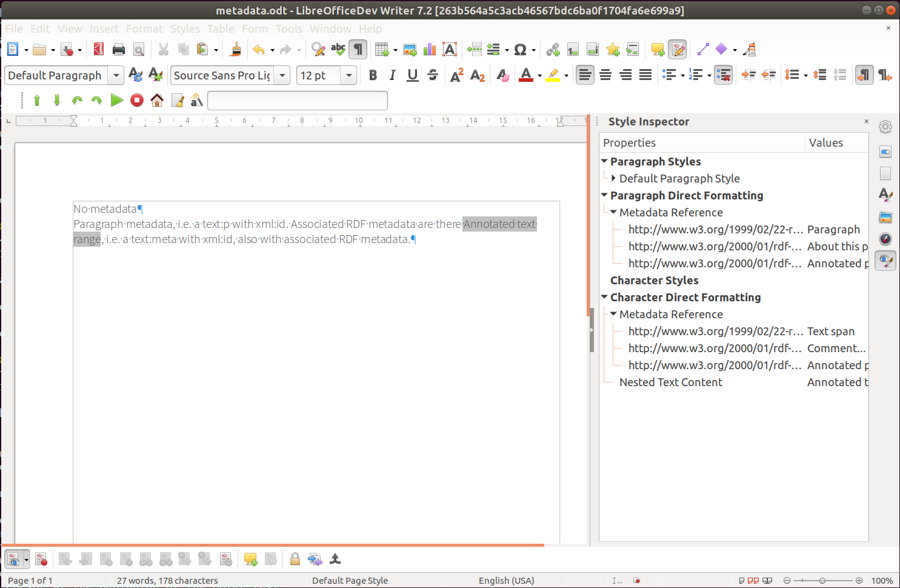
Task: Activate the Clone Formatting tool
Action: [236, 49]
